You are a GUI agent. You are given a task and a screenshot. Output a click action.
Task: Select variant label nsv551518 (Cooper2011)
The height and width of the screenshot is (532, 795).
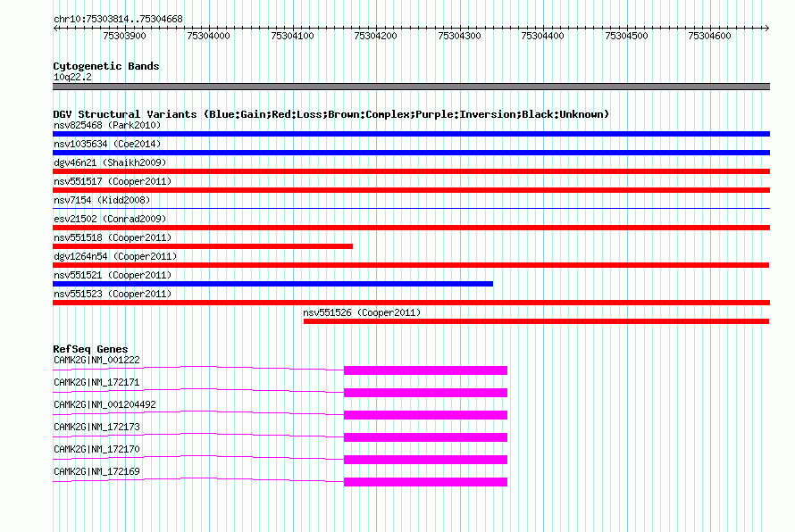tap(113, 237)
